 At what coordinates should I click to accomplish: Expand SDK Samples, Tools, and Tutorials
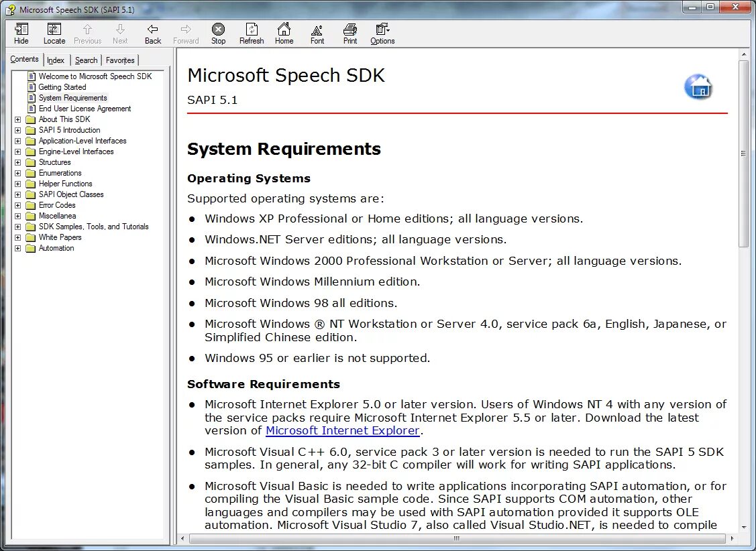click(x=17, y=227)
